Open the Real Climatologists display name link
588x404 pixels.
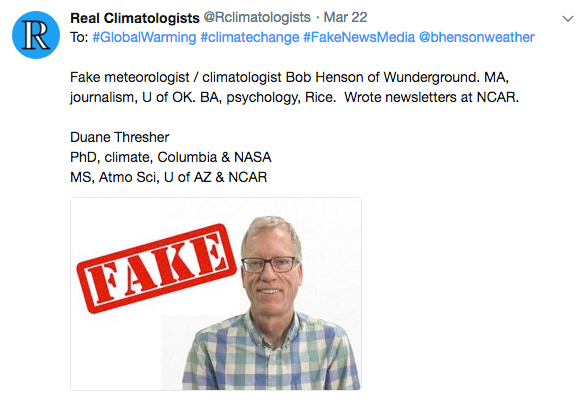click(135, 18)
